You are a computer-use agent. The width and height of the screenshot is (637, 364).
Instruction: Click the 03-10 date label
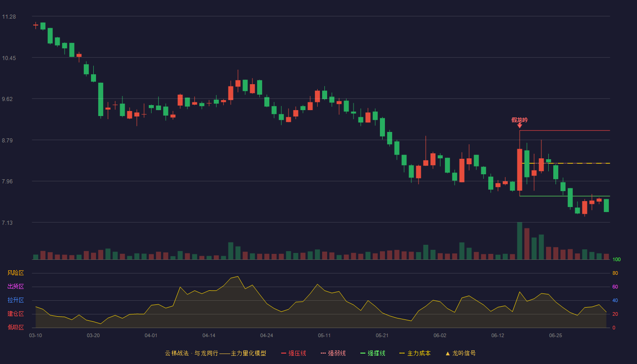pos(35,335)
